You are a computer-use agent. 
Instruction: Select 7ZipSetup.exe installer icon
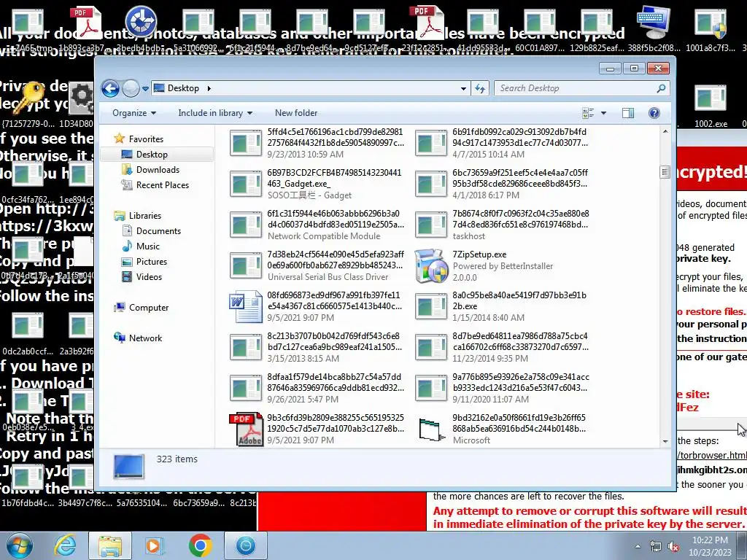coord(431,265)
